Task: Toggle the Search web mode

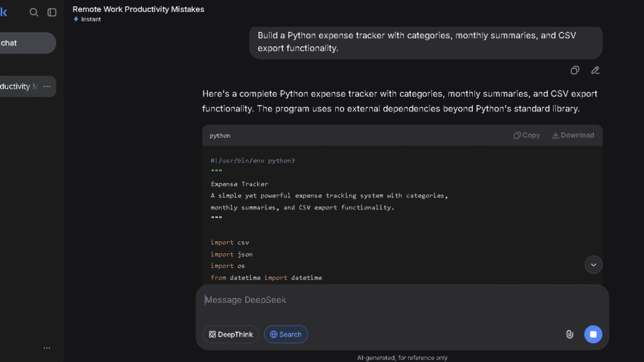Action: tap(286, 334)
